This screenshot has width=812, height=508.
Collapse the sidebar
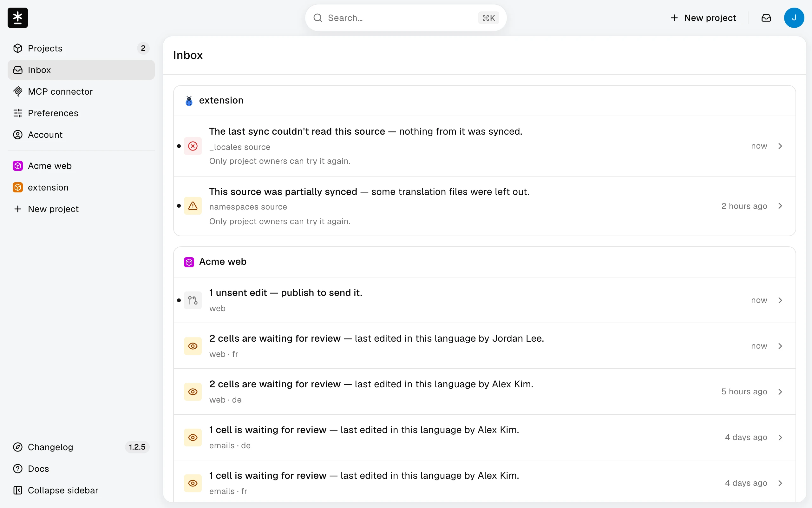tap(81, 490)
